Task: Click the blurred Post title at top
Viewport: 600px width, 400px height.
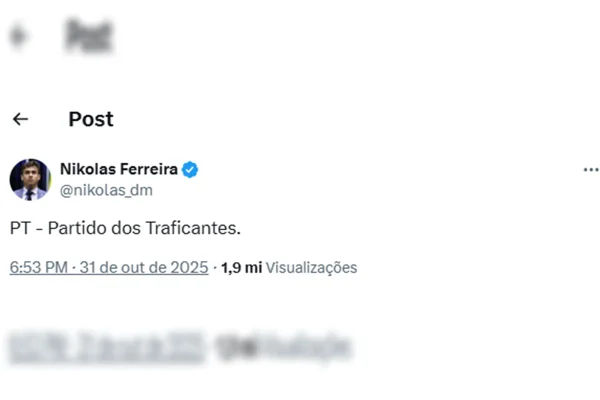Action: [88, 37]
